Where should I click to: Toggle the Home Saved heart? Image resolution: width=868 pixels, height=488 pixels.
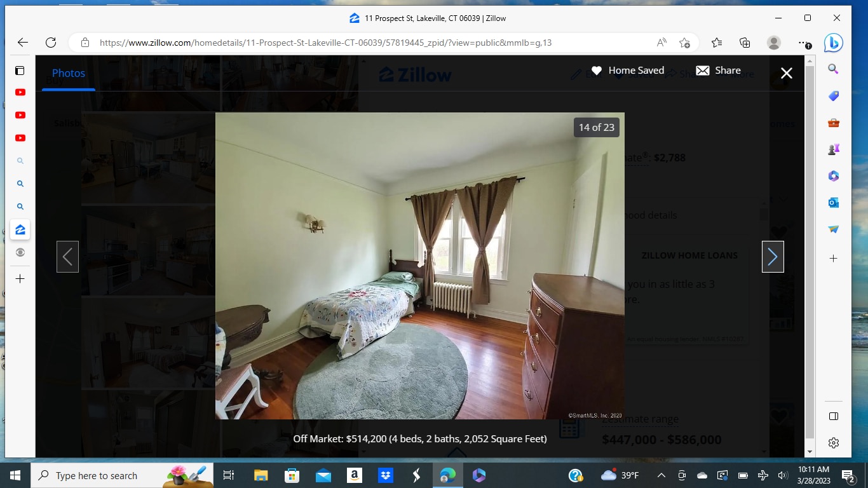click(596, 71)
